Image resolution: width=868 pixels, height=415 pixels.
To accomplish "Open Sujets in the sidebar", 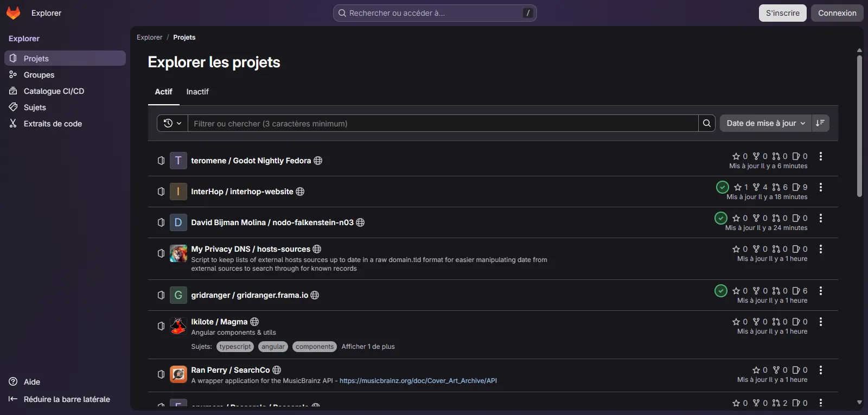I will pyautogui.click(x=65, y=107).
